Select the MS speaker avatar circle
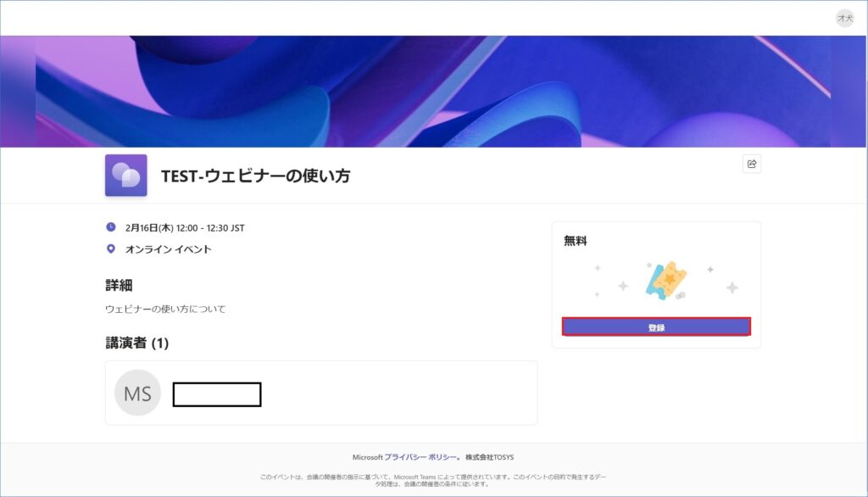 pos(137,394)
